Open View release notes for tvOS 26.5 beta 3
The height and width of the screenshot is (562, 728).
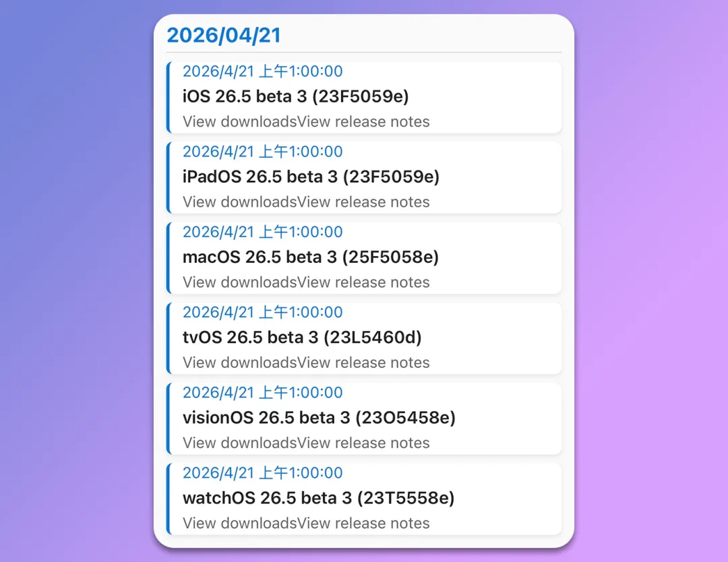[x=363, y=363]
